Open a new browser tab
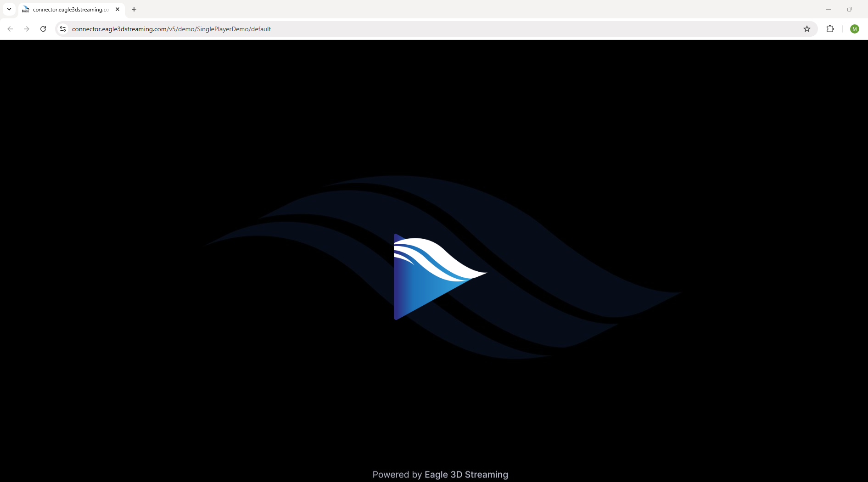The width and height of the screenshot is (868, 482). (x=134, y=9)
